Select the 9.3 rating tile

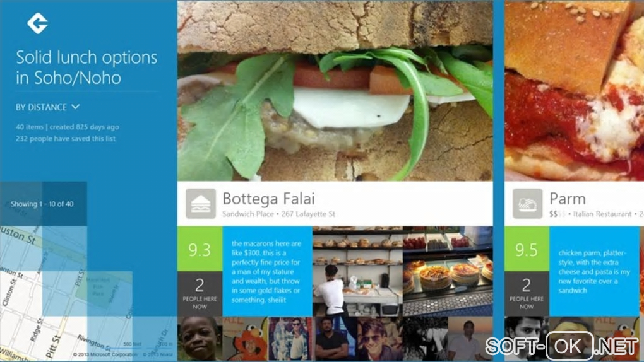[x=200, y=248]
